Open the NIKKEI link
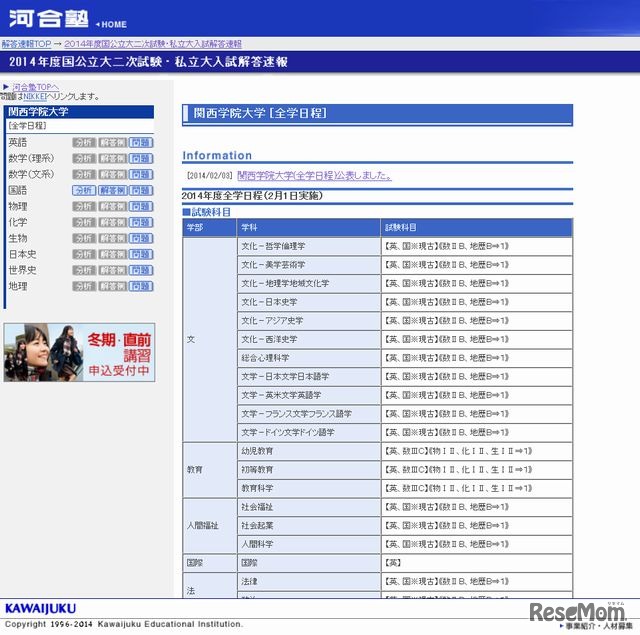640x635 pixels. [x=35, y=96]
